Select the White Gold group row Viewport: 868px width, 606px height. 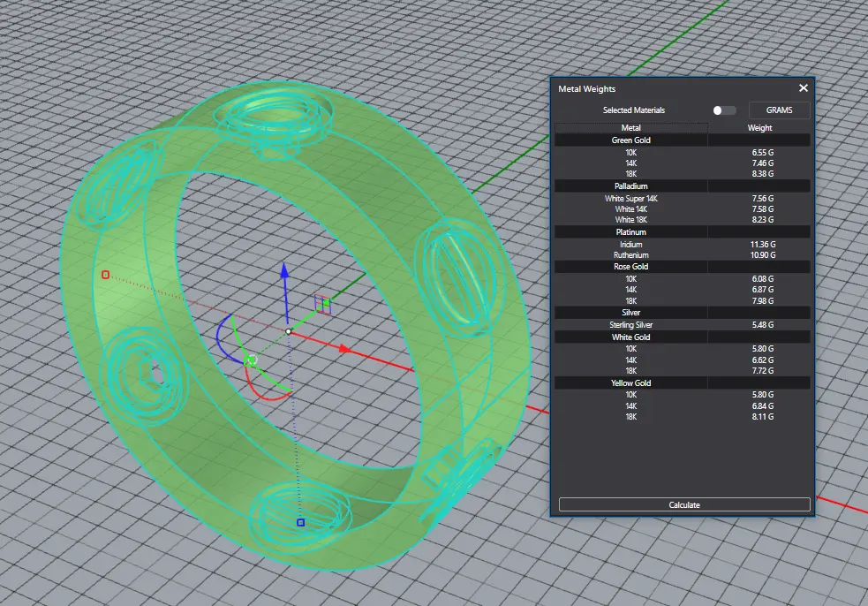(x=683, y=337)
